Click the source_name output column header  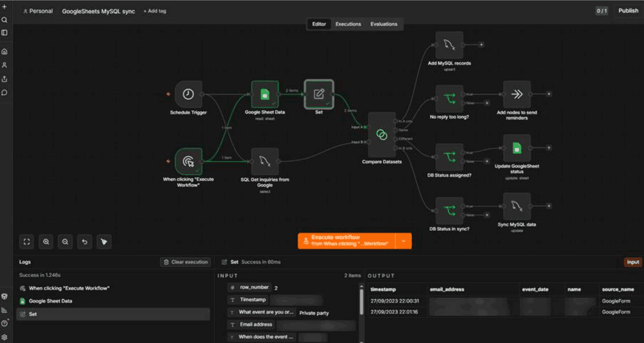click(618, 289)
